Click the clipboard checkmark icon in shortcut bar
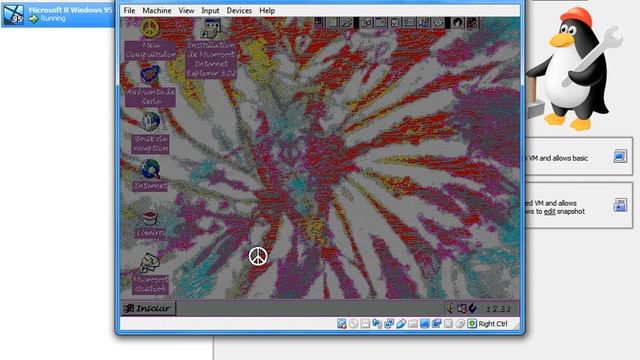Viewport: 640px width, 360px height. (x=395, y=23)
